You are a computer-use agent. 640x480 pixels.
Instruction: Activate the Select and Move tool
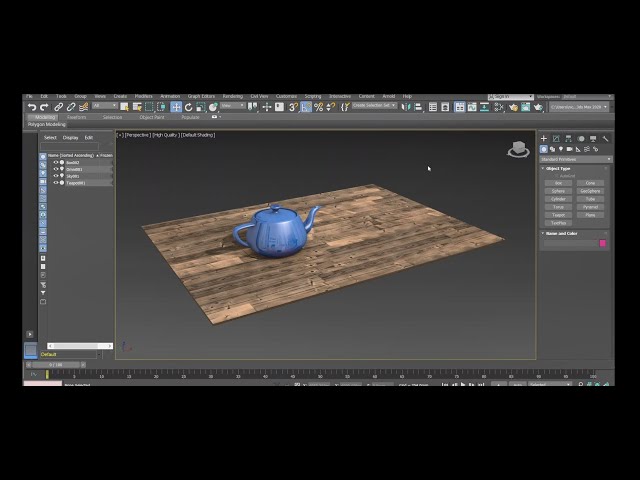[176, 107]
